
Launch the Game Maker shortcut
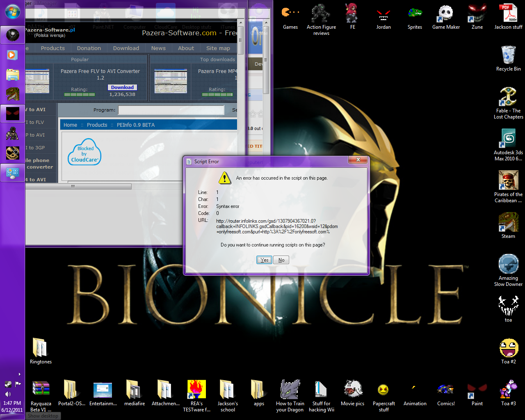tap(446, 18)
